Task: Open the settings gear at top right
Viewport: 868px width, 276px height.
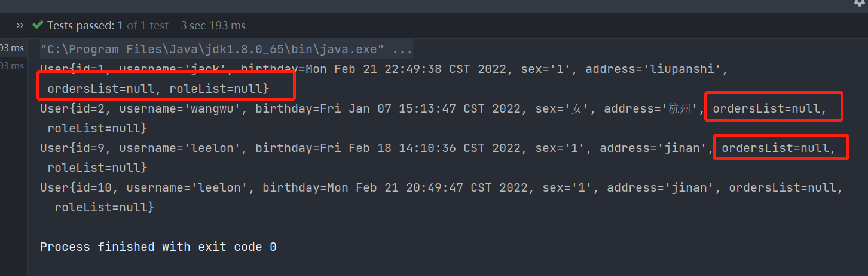Action: (x=860, y=3)
